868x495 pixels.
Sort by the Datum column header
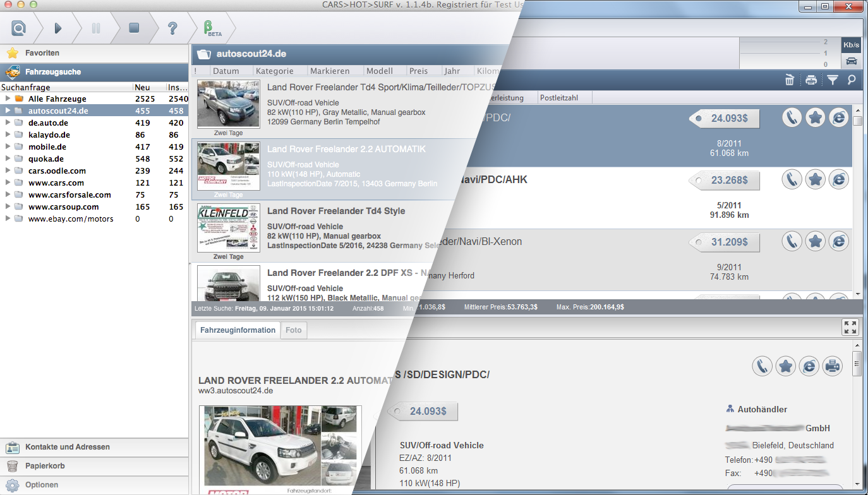pyautogui.click(x=231, y=71)
